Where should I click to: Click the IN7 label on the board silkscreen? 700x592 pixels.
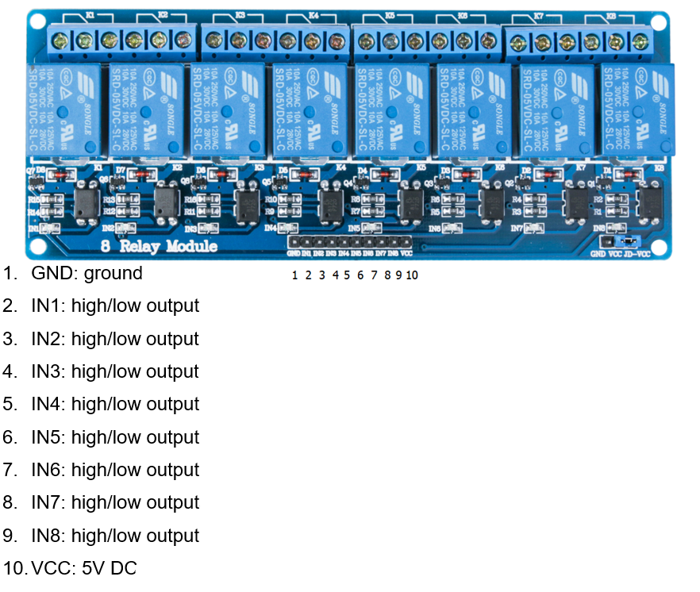pos(517,227)
